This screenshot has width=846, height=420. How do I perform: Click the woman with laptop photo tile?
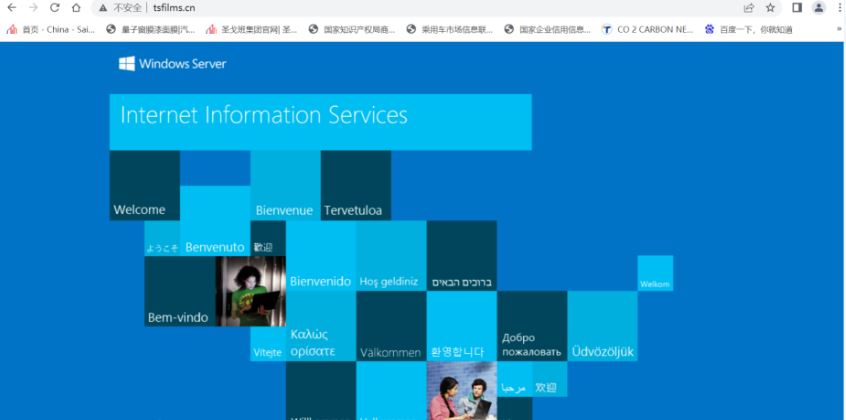pos(250,291)
